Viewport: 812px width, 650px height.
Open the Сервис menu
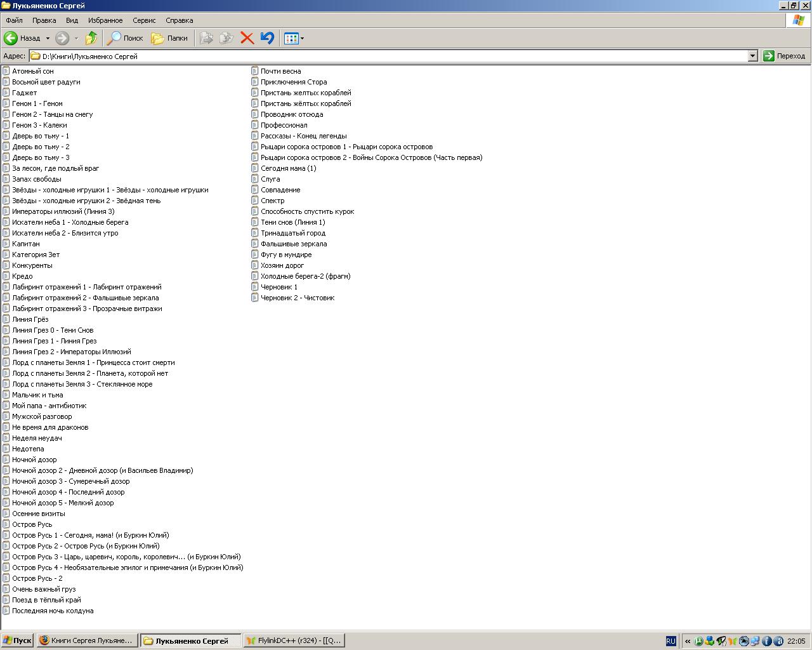pos(145,20)
